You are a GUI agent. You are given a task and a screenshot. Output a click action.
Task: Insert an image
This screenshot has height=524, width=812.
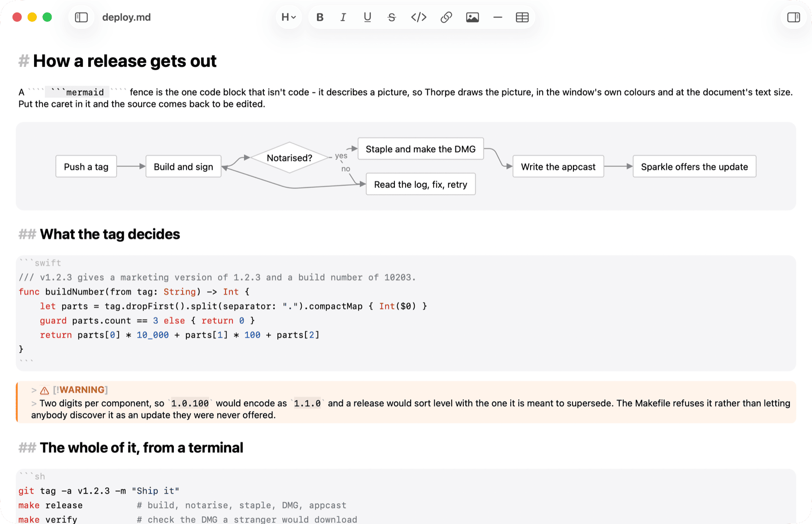tap(472, 18)
